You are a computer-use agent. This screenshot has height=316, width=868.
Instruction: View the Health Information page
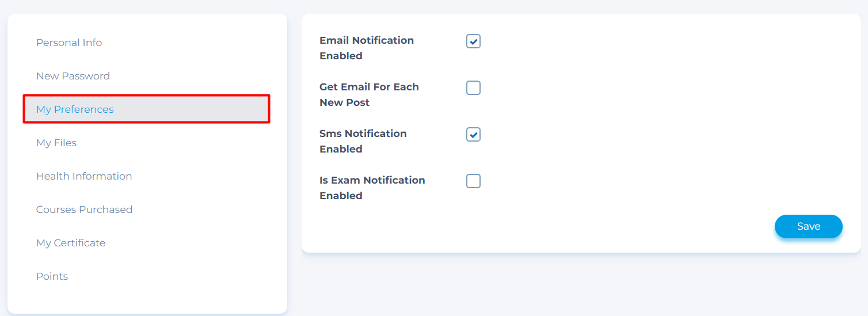84,176
